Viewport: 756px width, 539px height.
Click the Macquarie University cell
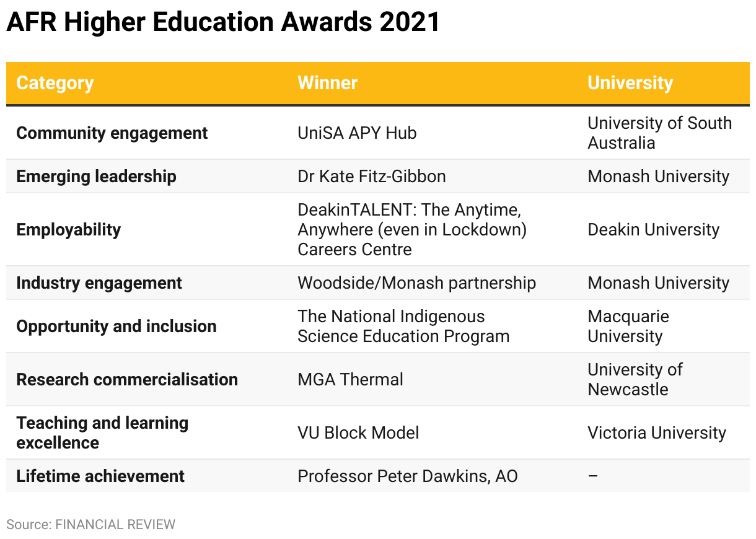click(x=628, y=326)
